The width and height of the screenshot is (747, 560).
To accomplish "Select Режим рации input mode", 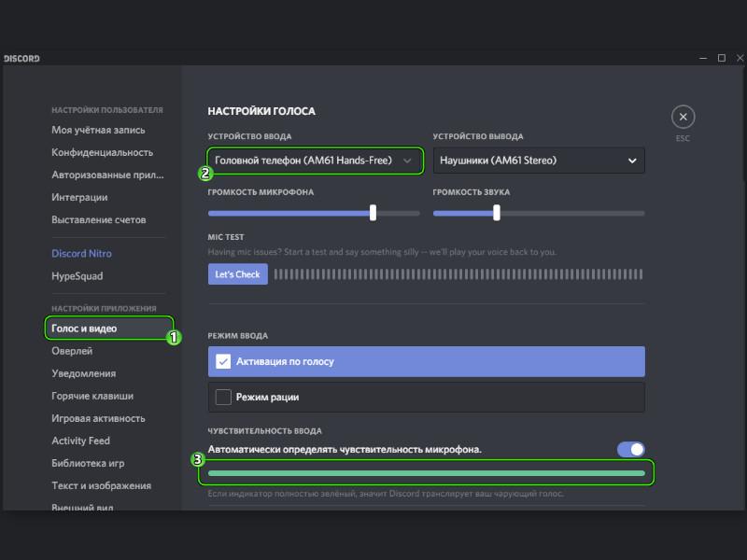I will pos(427,397).
